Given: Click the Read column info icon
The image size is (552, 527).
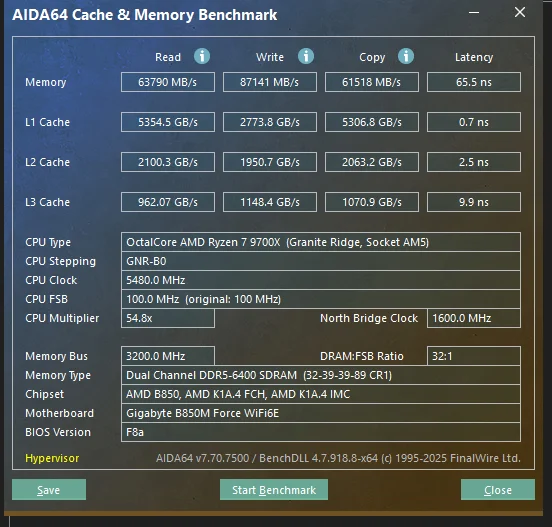Looking at the screenshot, I should pos(202,56).
